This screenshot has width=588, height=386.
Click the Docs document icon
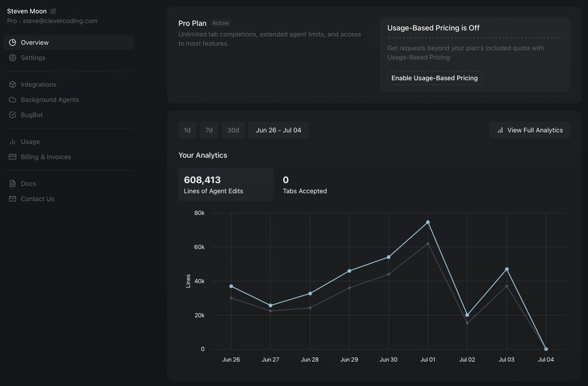click(13, 184)
